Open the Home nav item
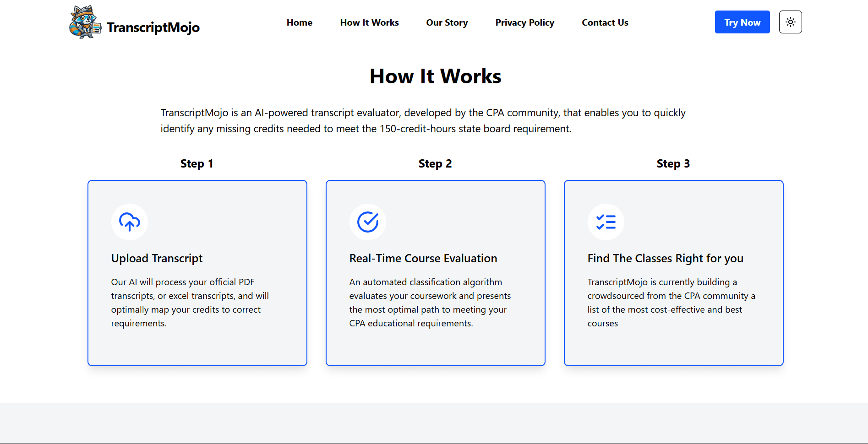The height and width of the screenshot is (444, 868). pos(300,22)
